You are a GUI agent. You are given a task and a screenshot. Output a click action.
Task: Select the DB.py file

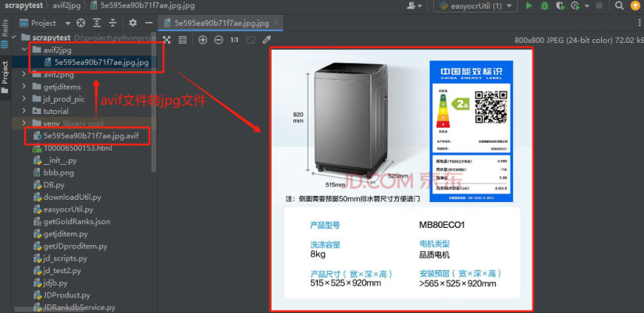(54, 185)
